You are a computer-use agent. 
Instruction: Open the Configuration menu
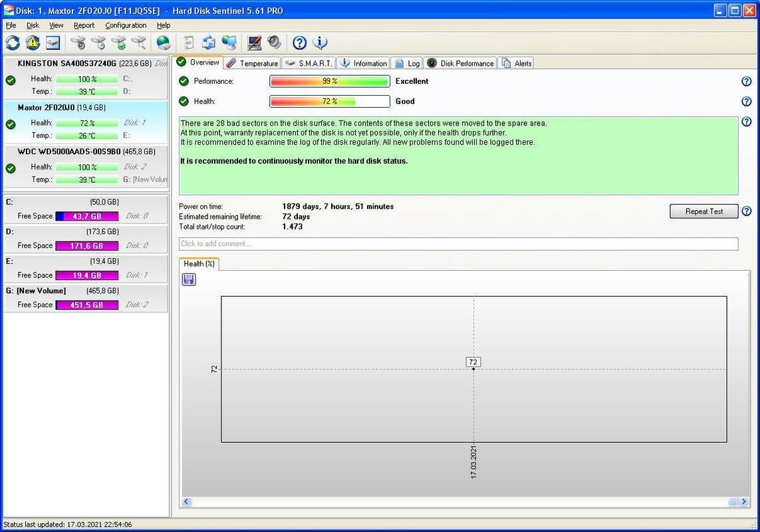126,25
